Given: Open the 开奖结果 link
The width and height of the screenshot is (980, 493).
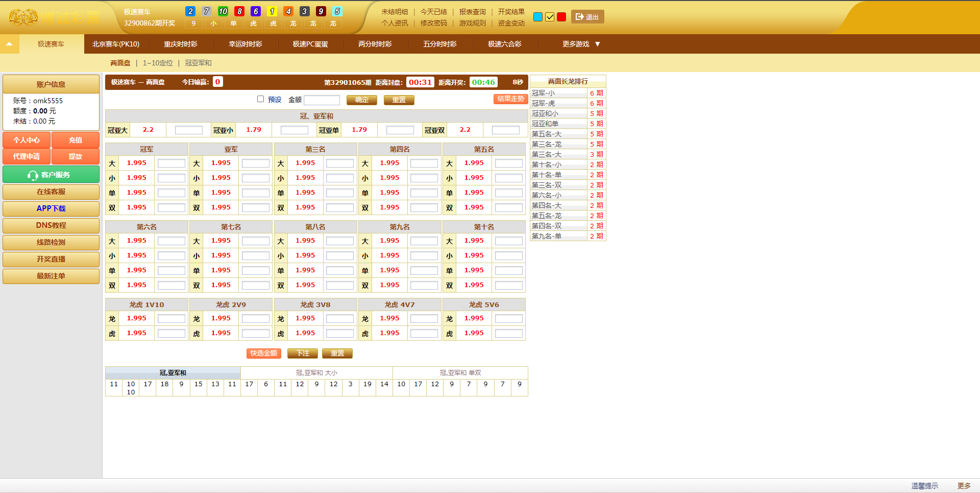Looking at the screenshot, I should (511, 12).
